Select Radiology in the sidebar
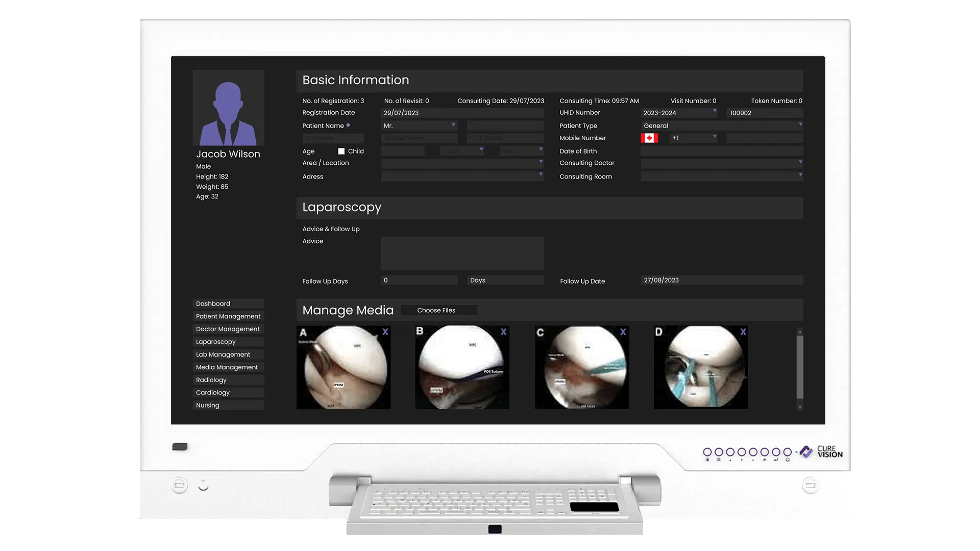This screenshot has height=551, width=980. click(x=228, y=380)
